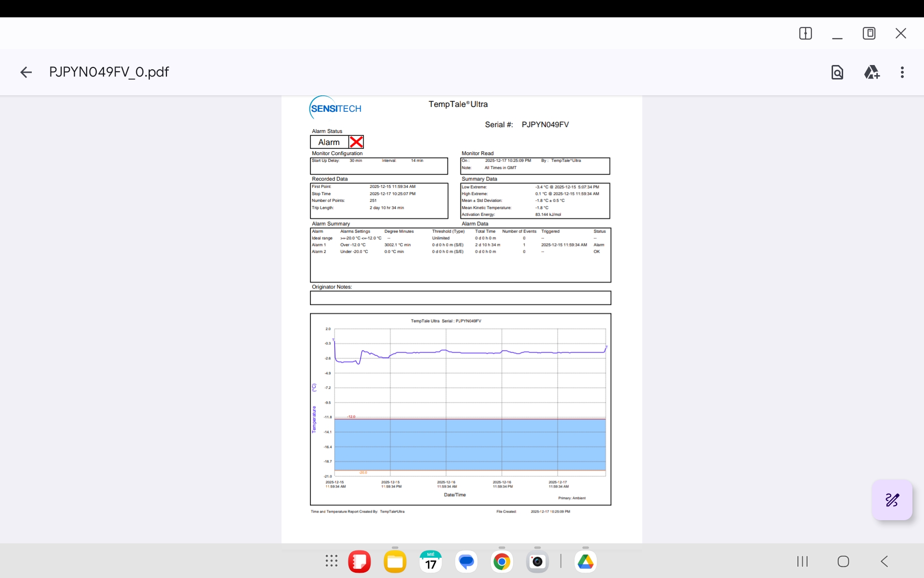Tap the back arrow beside filename
Screen dimensions: 924x578
point(26,72)
